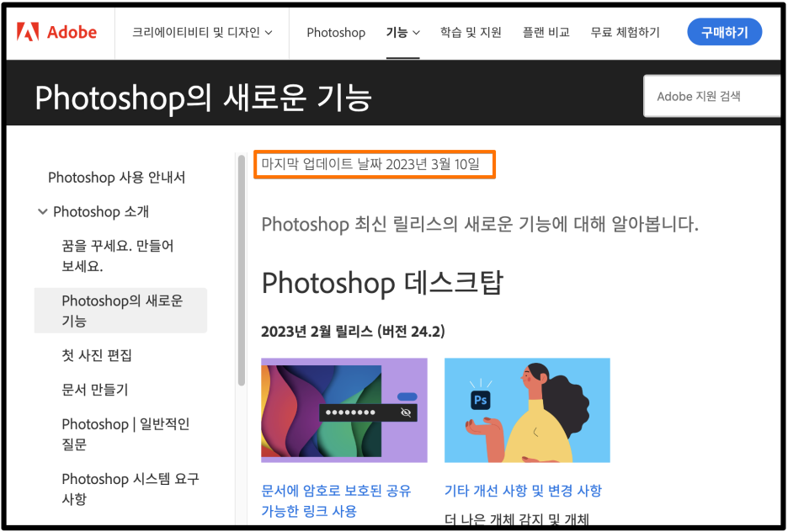Image resolution: width=788 pixels, height=532 pixels.
Task: Select 무료 체험하기 in the navigation
Action: tap(626, 33)
